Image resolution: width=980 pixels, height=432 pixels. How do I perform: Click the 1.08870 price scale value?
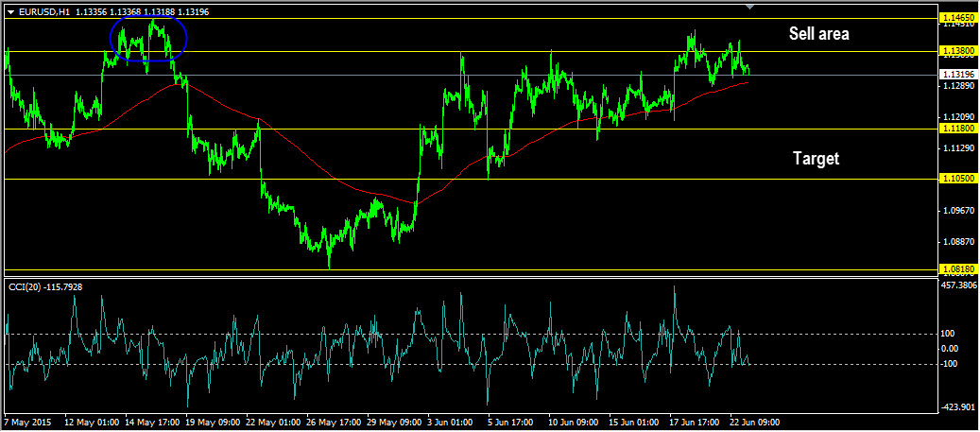(958, 241)
